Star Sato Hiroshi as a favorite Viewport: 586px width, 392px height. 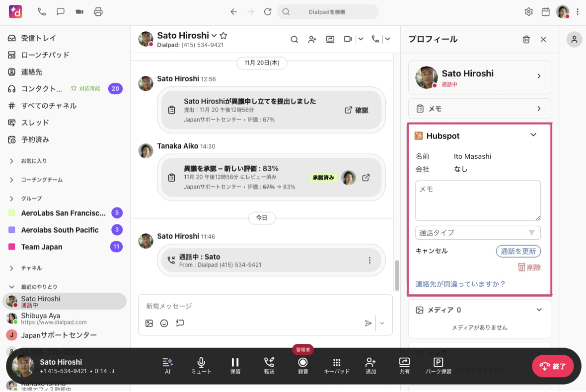223,36
